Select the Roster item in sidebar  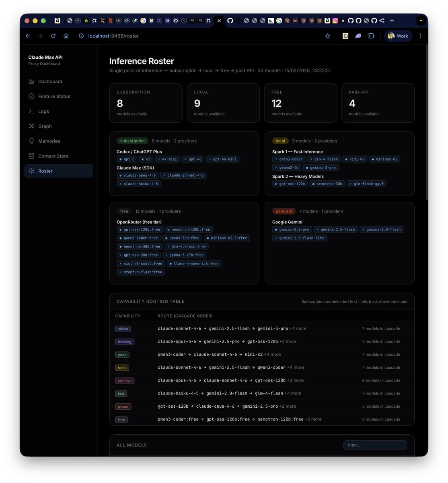point(59,171)
